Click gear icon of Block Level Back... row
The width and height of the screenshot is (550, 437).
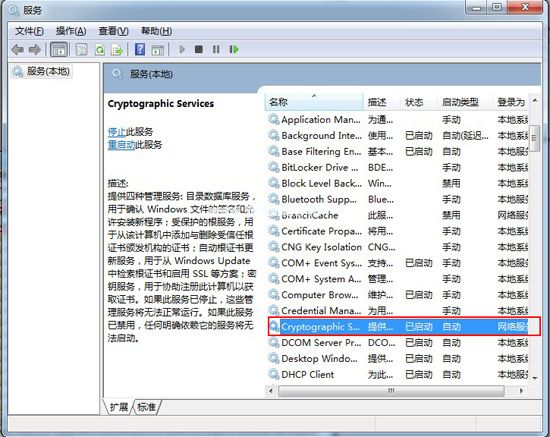tap(274, 183)
